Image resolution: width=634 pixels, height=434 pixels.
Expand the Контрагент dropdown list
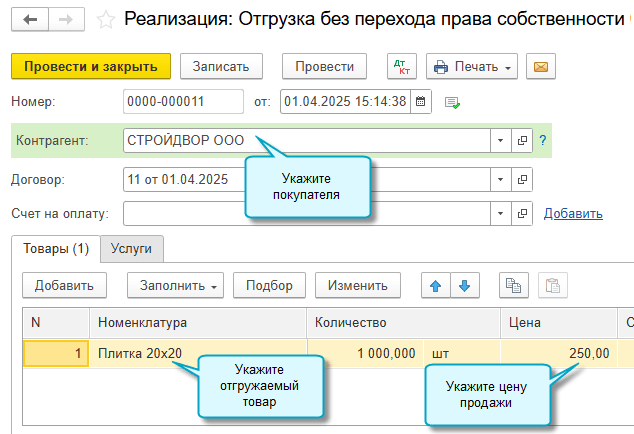pos(501,140)
